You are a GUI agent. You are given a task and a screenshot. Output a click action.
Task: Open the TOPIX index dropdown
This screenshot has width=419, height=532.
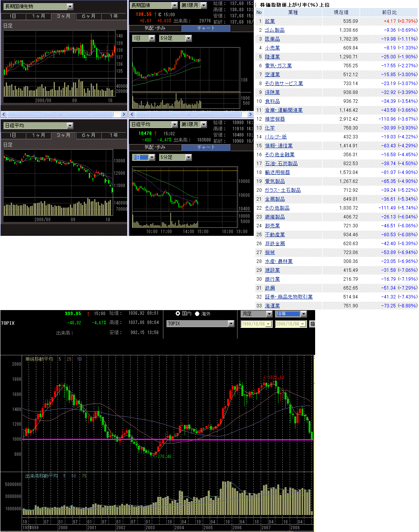[x=231, y=324]
